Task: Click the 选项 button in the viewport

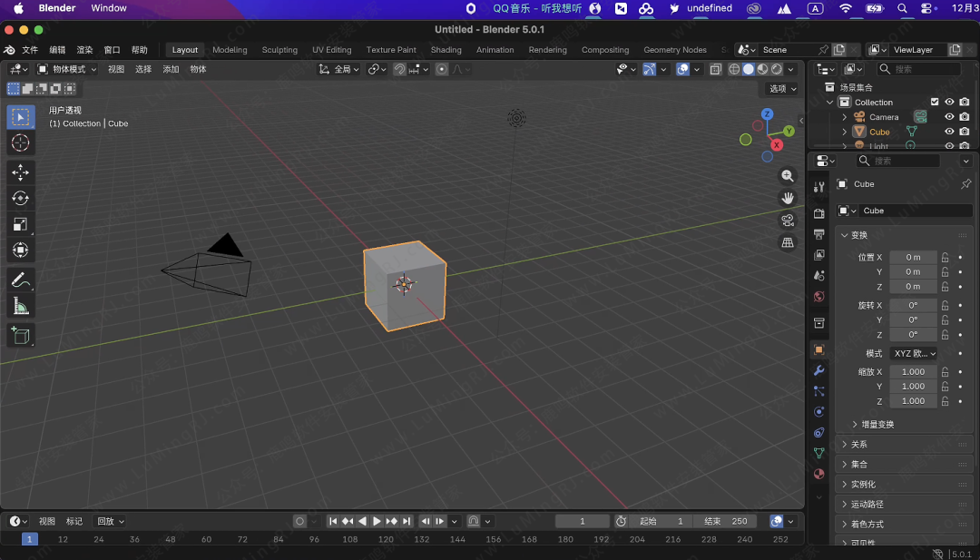Action: pyautogui.click(x=782, y=89)
